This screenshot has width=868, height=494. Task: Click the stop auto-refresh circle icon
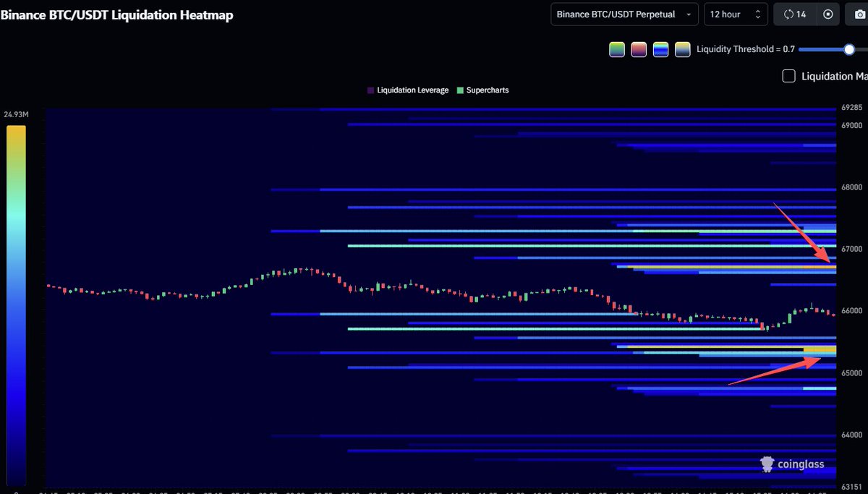(x=827, y=14)
